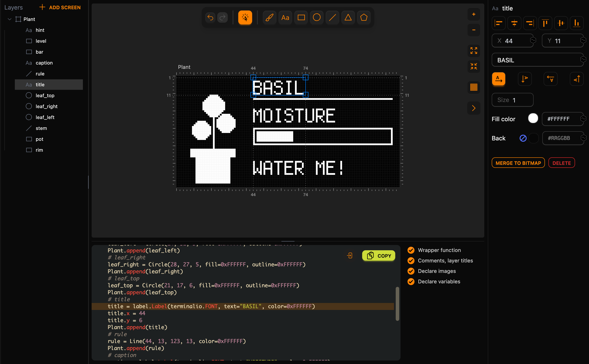Click the shrink-to-fit arrows icon

pyautogui.click(x=474, y=66)
